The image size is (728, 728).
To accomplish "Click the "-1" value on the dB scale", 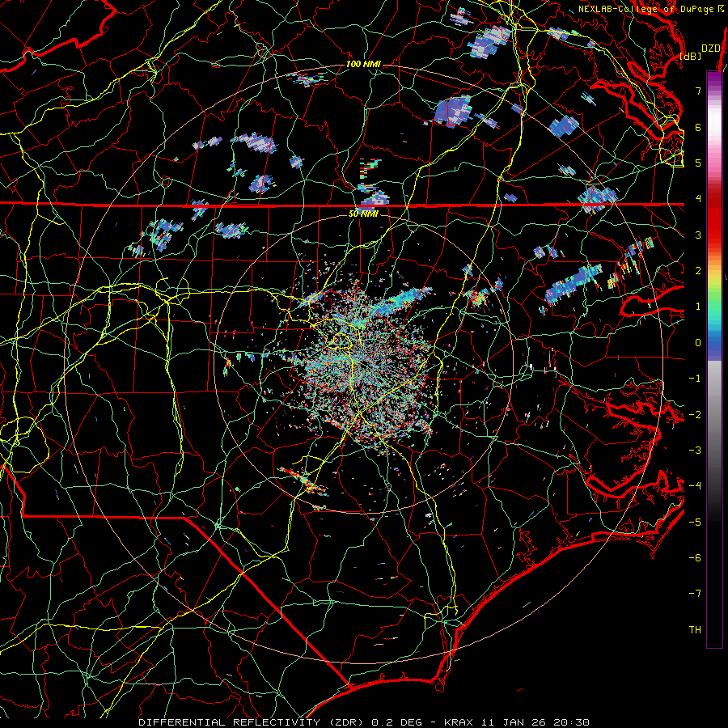I will [x=695, y=379].
